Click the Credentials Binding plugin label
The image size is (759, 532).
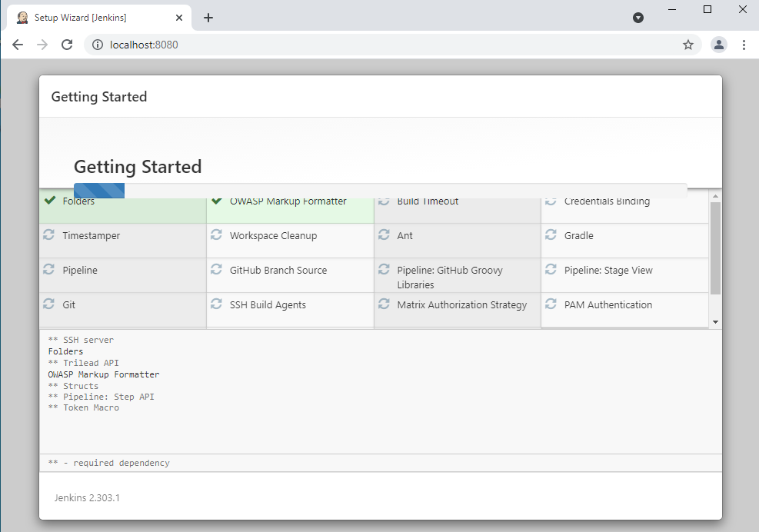pyautogui.click(x=607, y=202)
